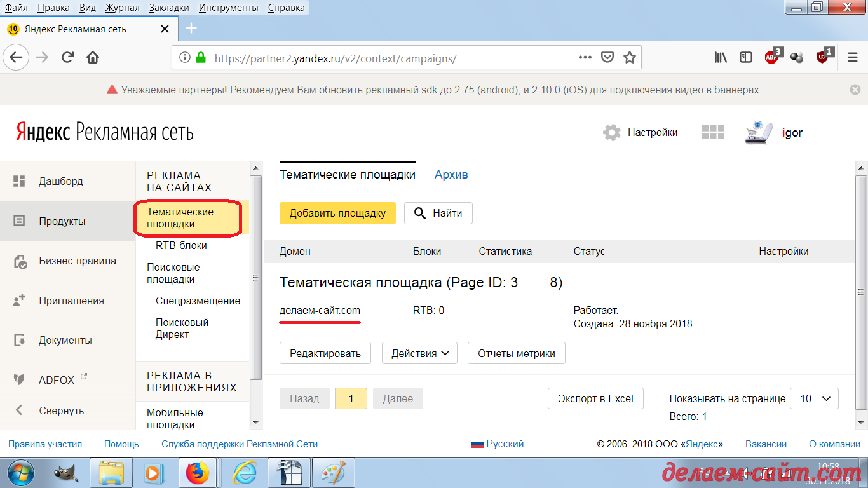Click the Добавить площадку button

pyautogui.click(x=337, y=213)
